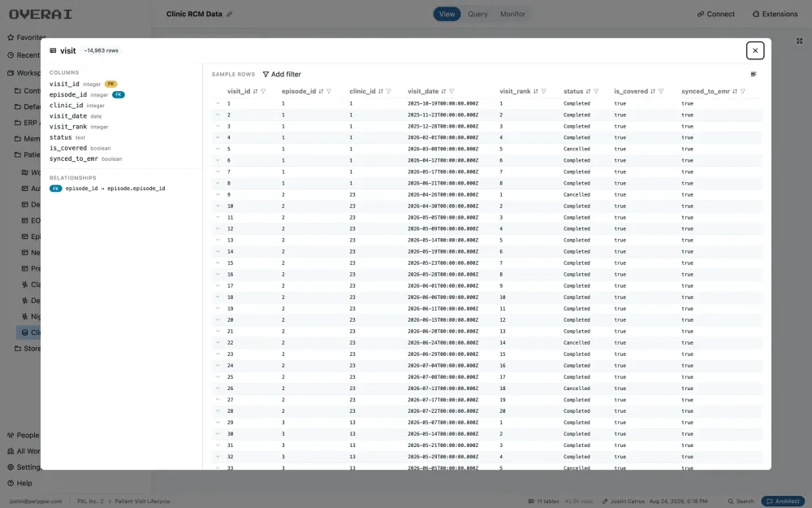
Task: Expand the row with visit_id 1
Action: coord(218,103)
